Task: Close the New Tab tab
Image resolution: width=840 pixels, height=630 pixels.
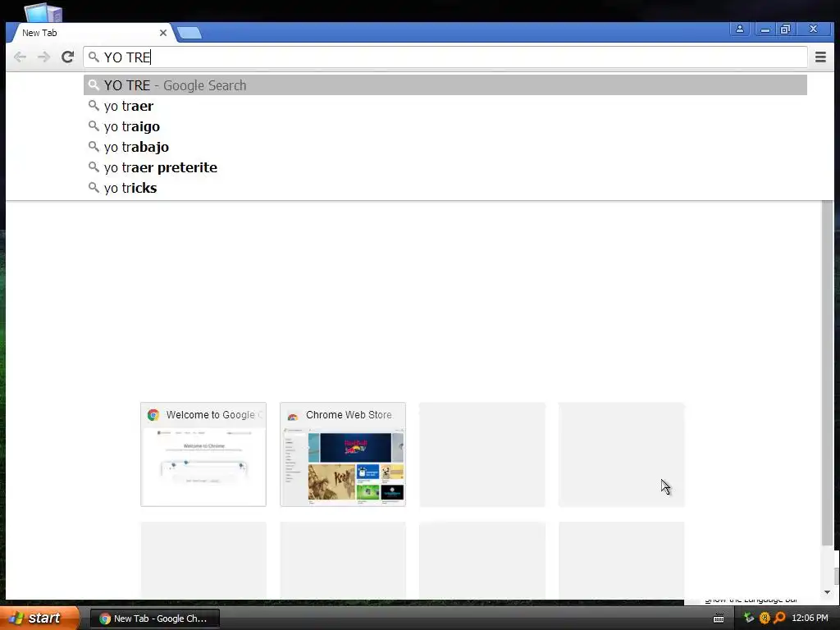Action: pyautogui.click(x=163, y=33)
